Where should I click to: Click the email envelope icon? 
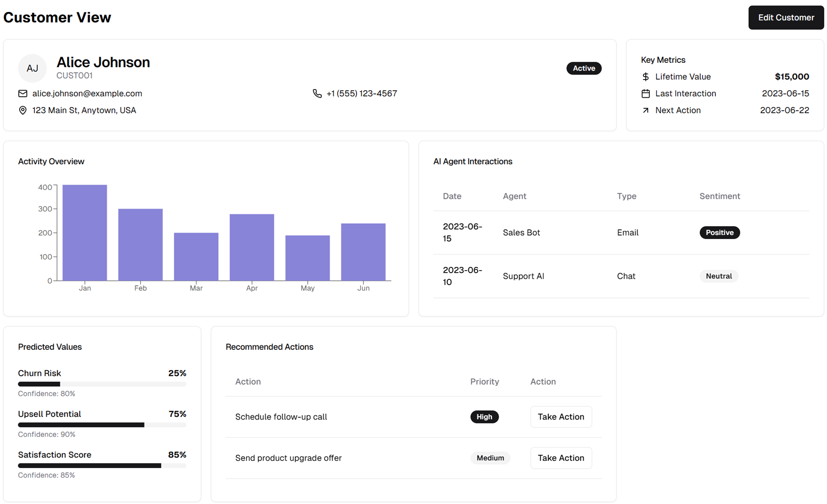(x=23, y=93)
